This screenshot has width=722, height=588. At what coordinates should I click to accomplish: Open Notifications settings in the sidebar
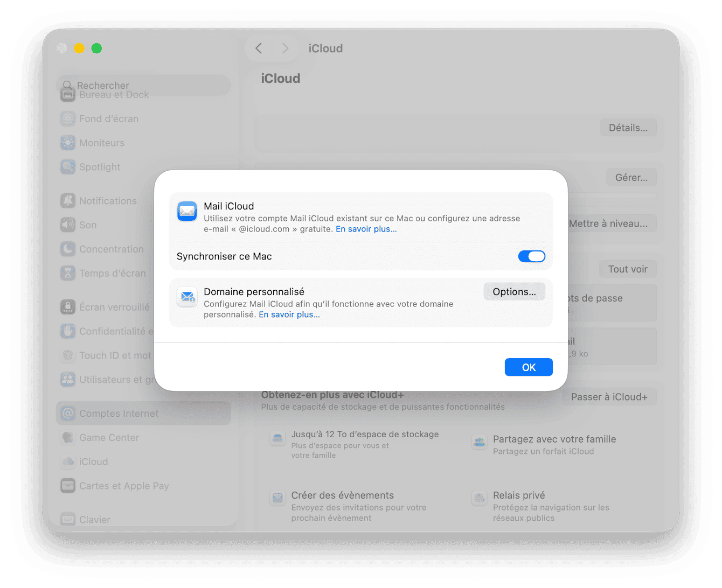[x=68, y=200]
